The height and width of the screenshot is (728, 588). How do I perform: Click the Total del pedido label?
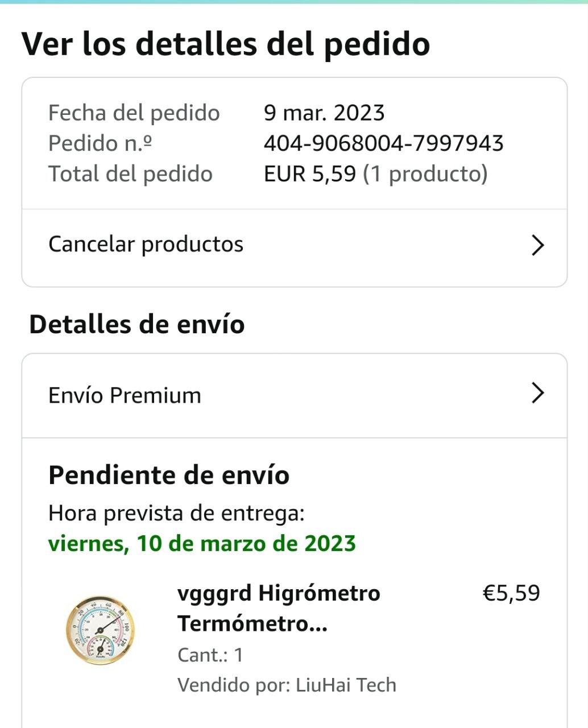click(x=130, y=174)
